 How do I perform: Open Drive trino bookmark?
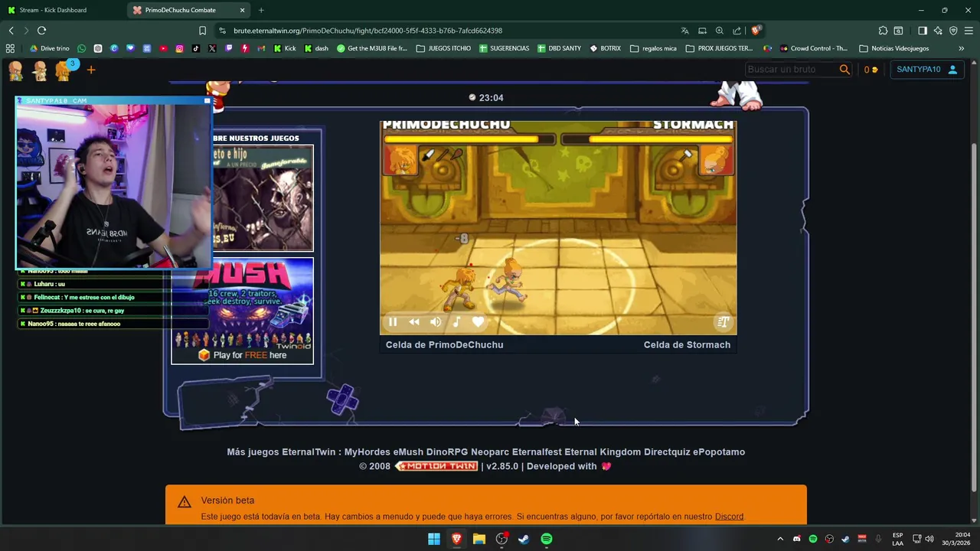point(49,48)
